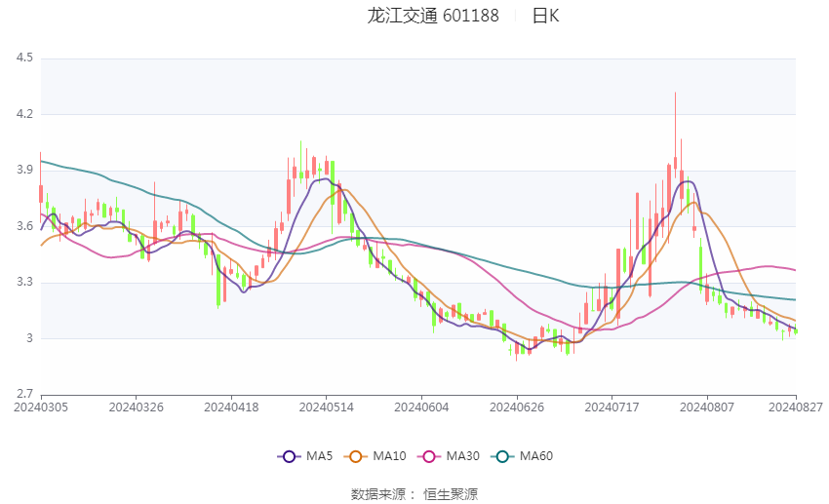Screen dimensions: 829x504
Task: Click the x-axis date label 20240717
Action: point(612,407)
